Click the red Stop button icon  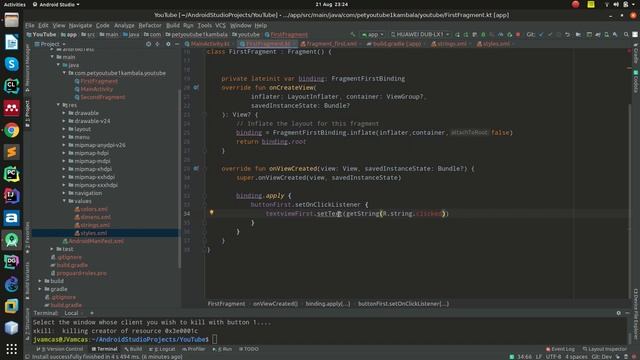[518, 35]
